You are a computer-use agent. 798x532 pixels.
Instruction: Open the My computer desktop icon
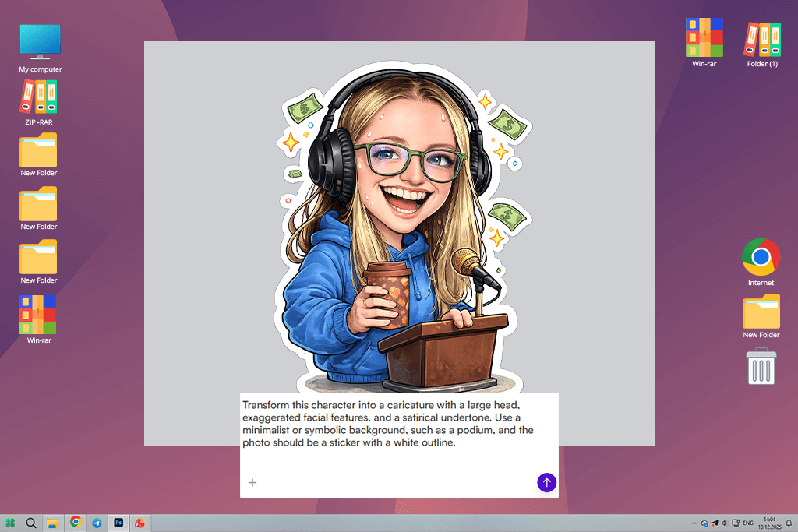point(41,48)
